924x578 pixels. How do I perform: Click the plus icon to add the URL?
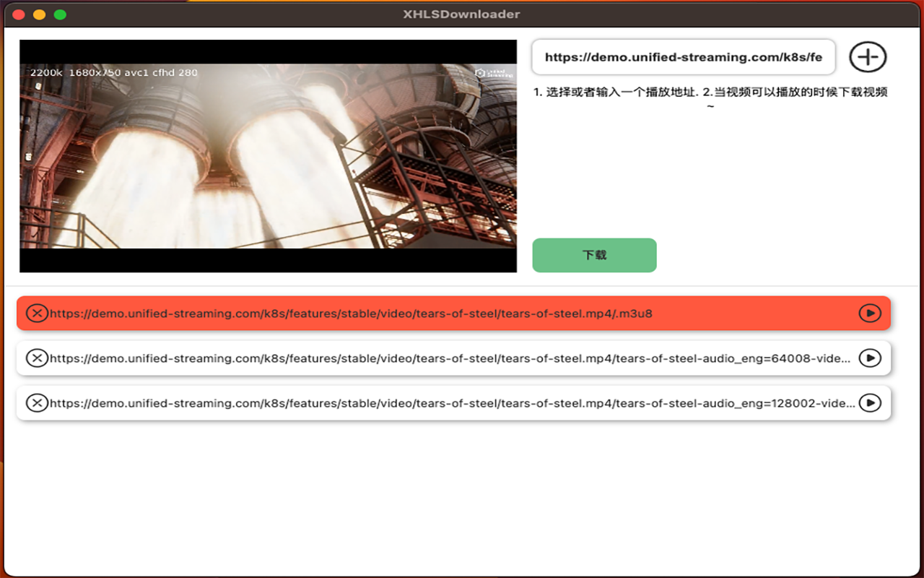[867, 56]
